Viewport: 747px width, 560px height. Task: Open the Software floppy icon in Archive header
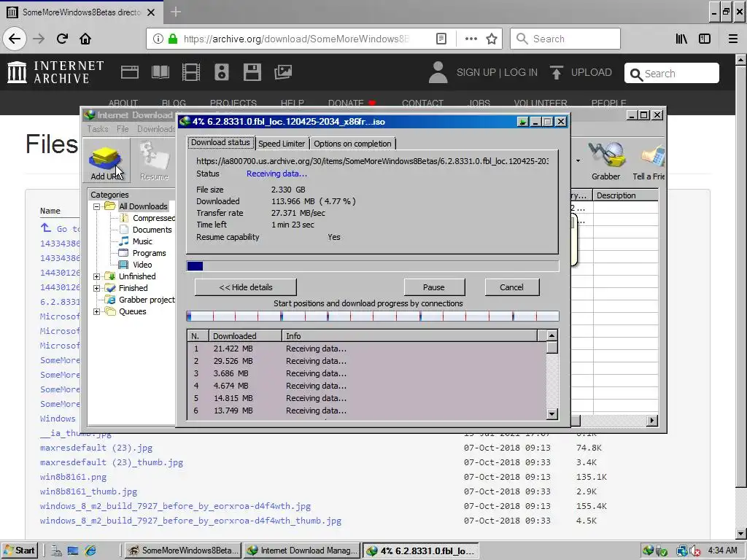(x=252, y=72)
